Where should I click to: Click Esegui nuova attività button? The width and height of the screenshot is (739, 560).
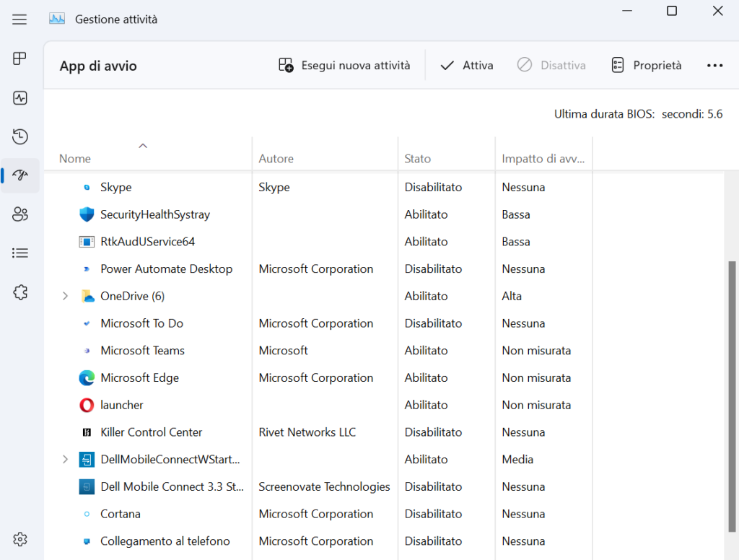tap(344, 65)
